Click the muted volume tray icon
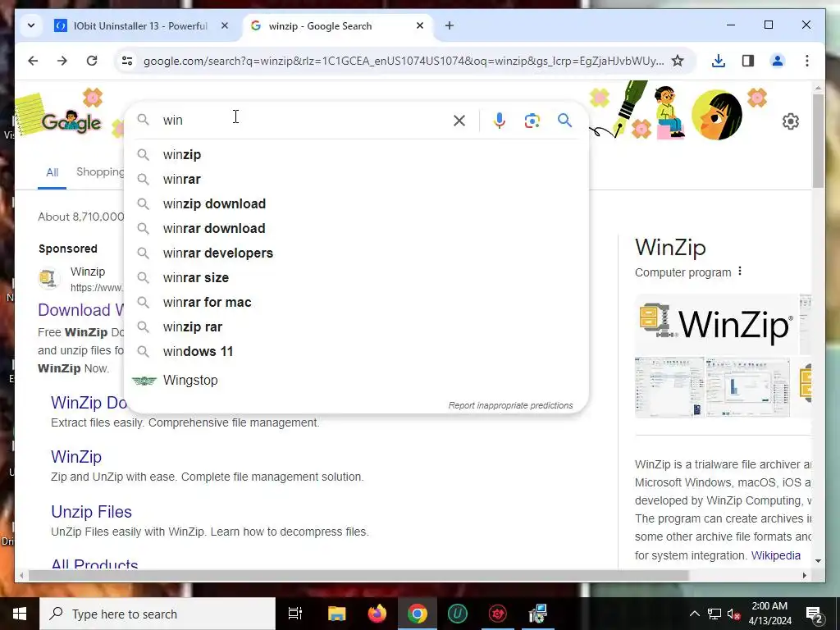 733,614
